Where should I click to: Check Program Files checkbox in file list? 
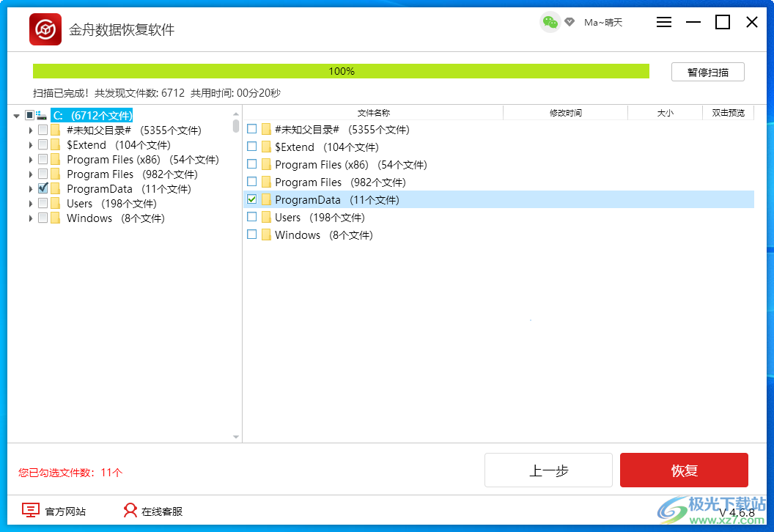pyautogui.click(x=251, y=182)
